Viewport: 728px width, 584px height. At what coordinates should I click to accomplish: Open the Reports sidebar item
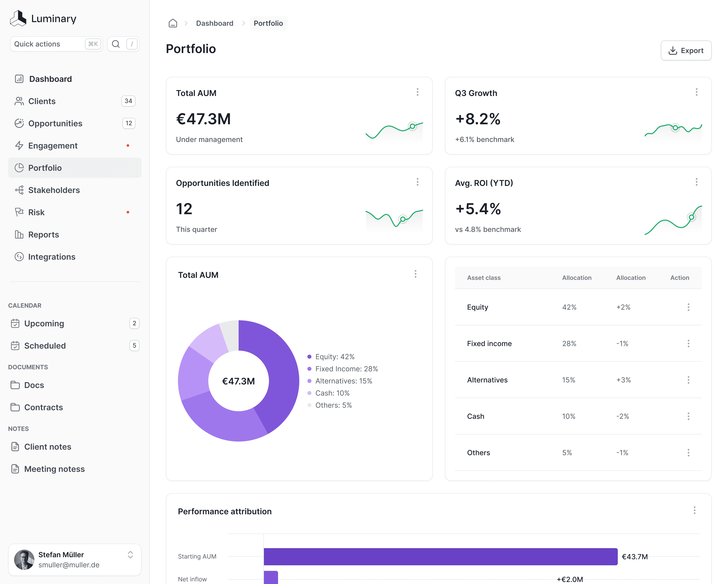tap(43, 234)
